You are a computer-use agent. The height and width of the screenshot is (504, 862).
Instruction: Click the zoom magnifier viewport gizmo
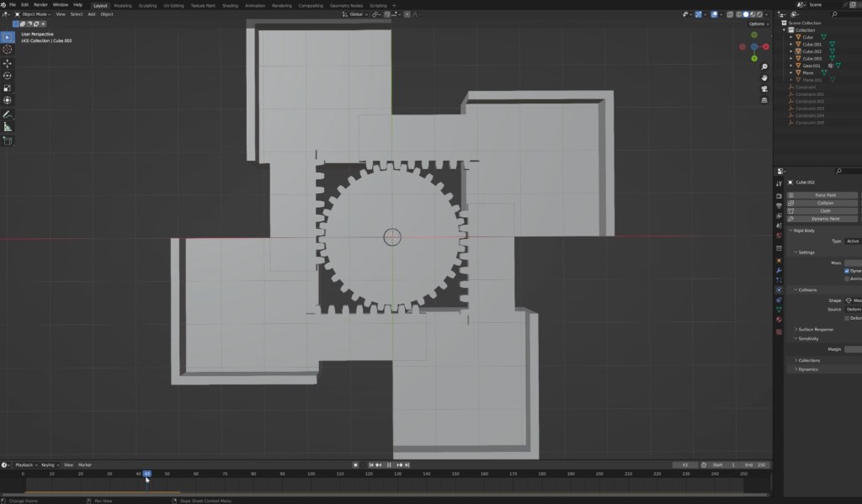[x=764, y=66]
